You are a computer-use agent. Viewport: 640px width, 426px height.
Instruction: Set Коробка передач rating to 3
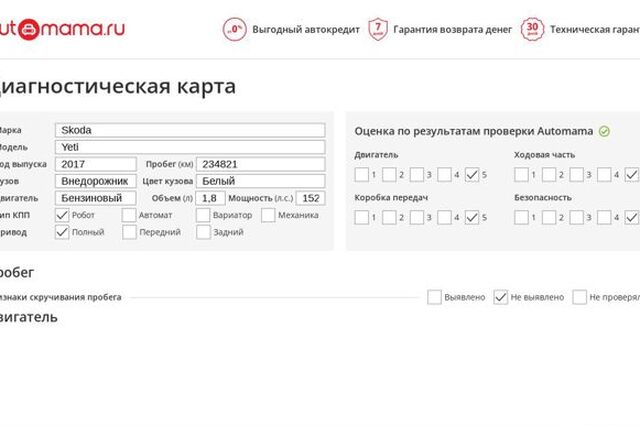[x=417, y=217]
